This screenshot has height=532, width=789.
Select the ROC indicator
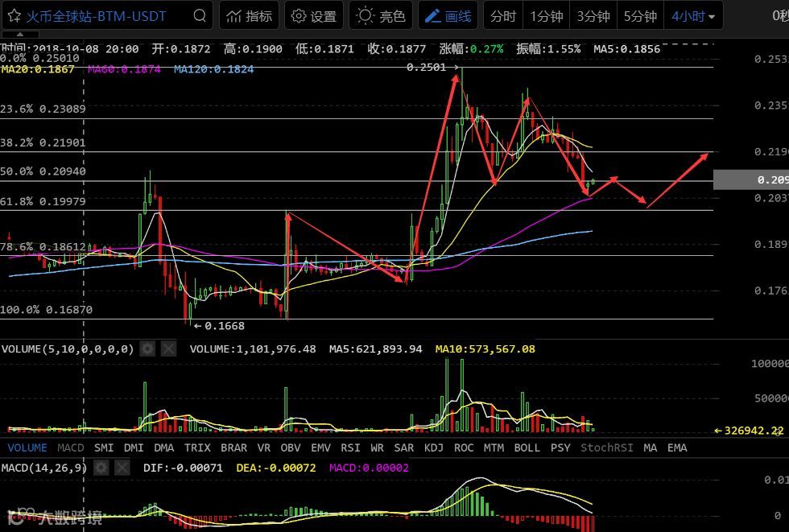click(464, 447)
